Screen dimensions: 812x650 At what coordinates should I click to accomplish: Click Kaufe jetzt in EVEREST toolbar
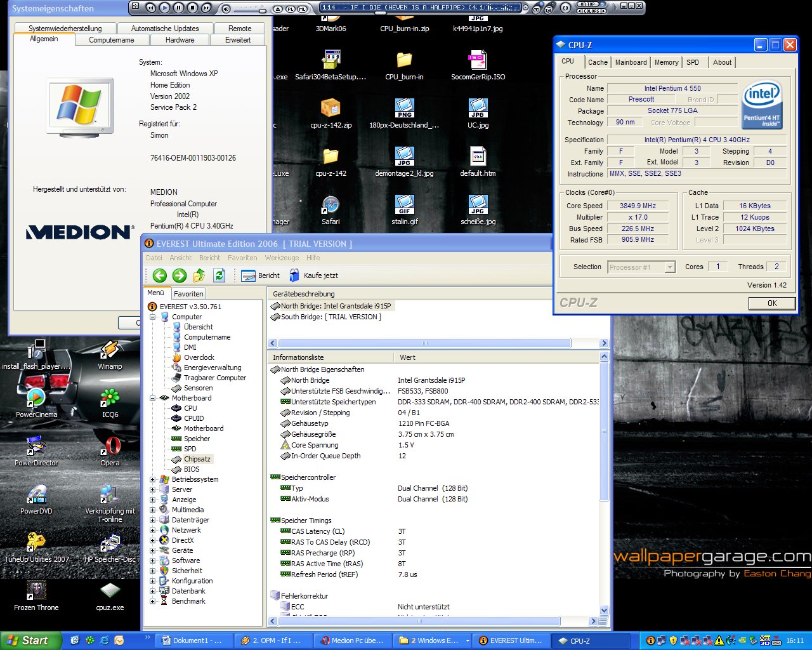[x=313, y=275]
